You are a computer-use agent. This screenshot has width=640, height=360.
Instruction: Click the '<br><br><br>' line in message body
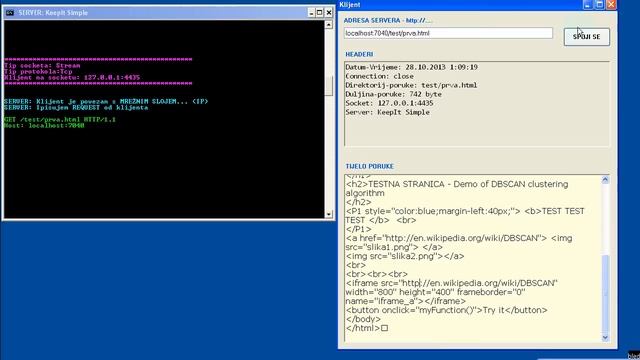coord(376,274)
